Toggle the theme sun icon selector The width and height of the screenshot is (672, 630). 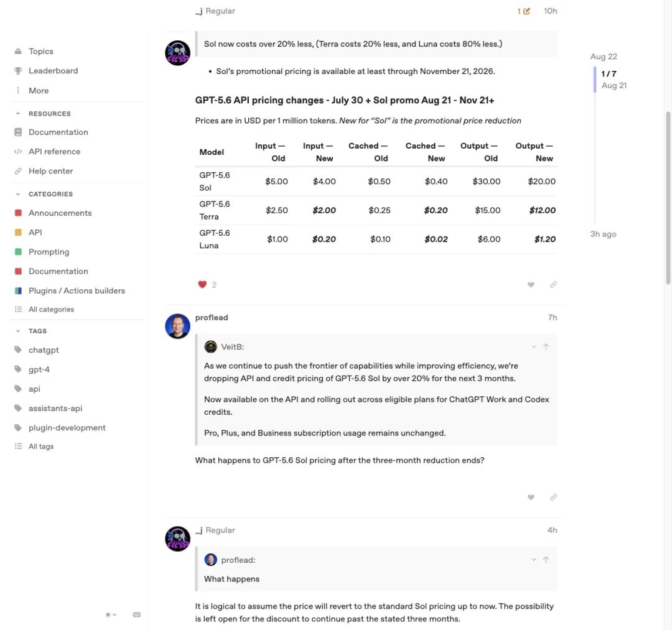111,614
